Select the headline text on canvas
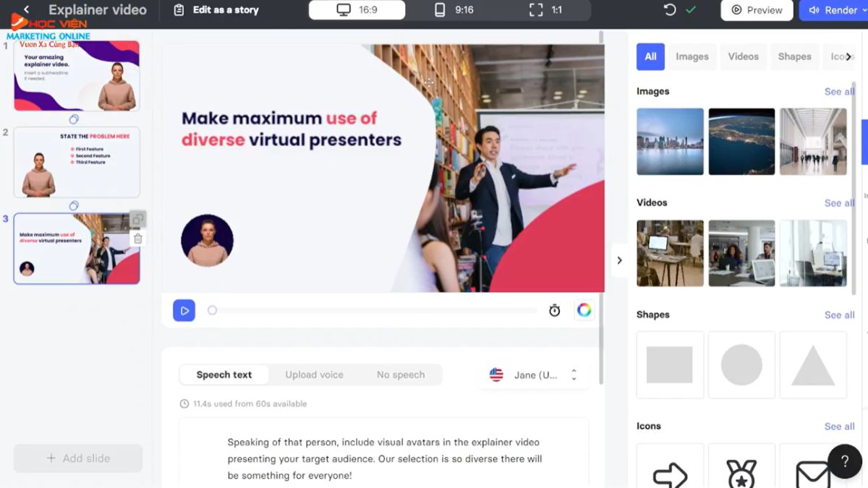 tap(291, 129)
